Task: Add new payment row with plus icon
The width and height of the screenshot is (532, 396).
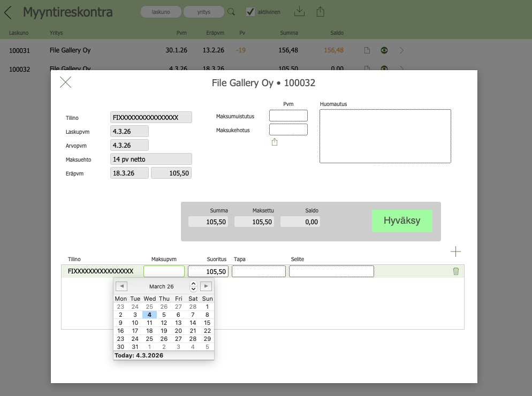Action: click(x=455, y=252)
